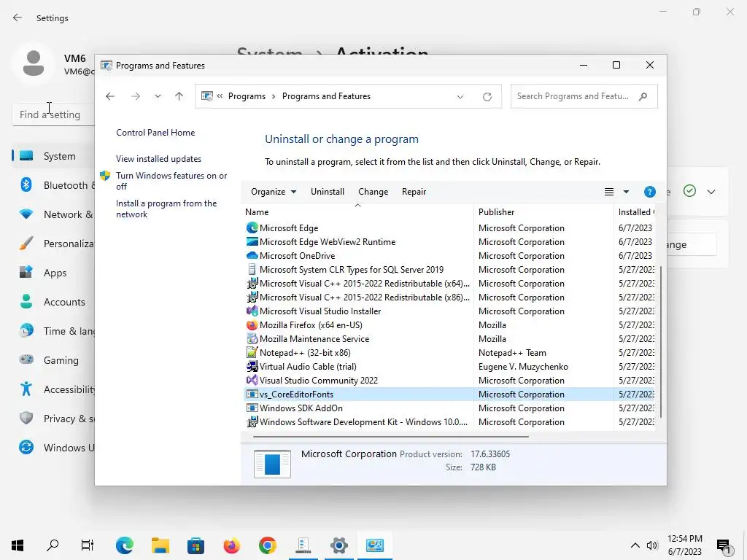The image size is (747, 560).
Task: Go back in the Settings window
Action: click(x=18, y=17)
